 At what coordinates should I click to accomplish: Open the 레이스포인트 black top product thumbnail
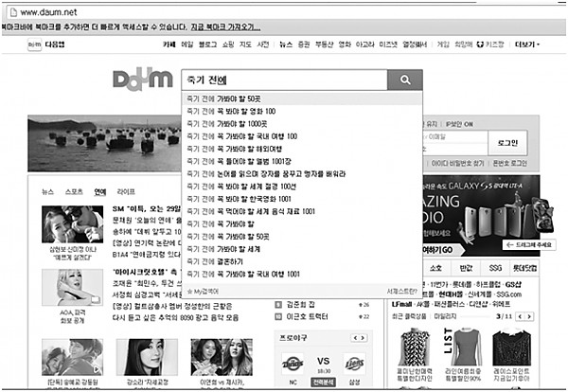[x=511, y=347]
